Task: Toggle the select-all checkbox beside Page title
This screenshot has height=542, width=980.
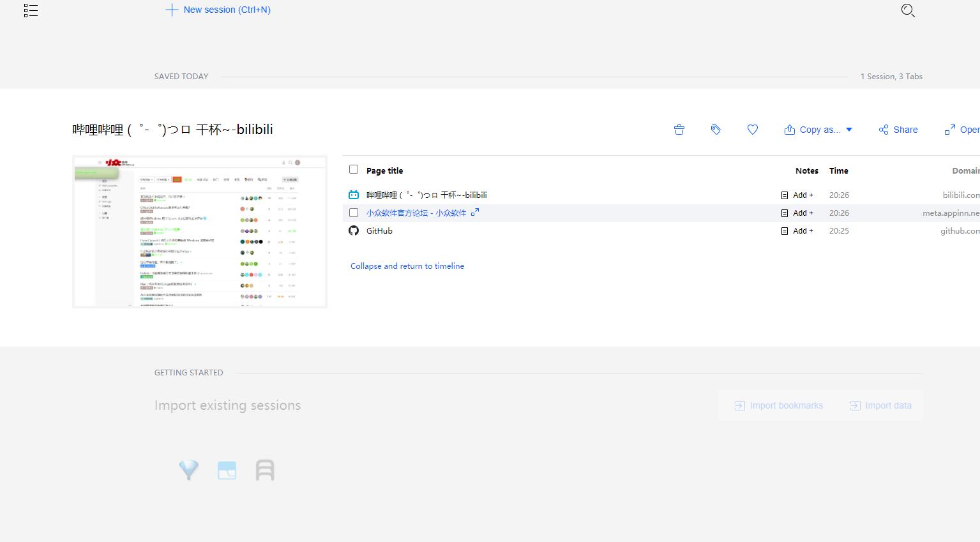Action: point(354,169)
